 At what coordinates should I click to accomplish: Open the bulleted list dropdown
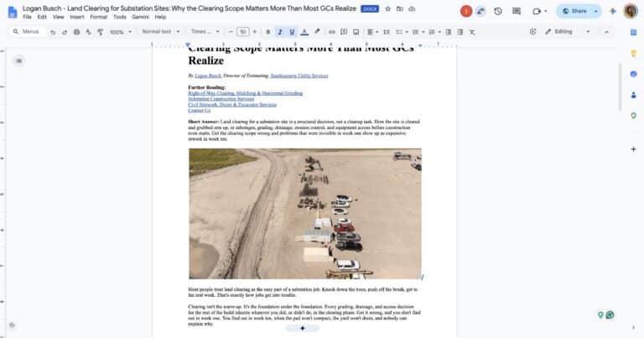pyautogui.click(x=418, y=32)
